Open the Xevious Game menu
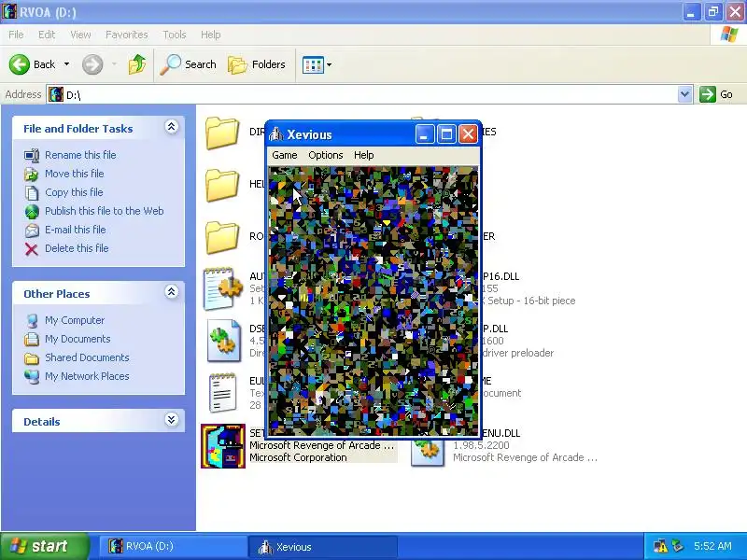 [x=285, y=155]
